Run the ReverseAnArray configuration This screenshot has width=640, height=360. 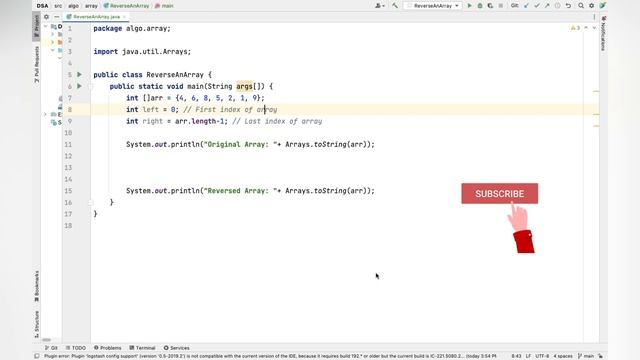click(469, 6)
